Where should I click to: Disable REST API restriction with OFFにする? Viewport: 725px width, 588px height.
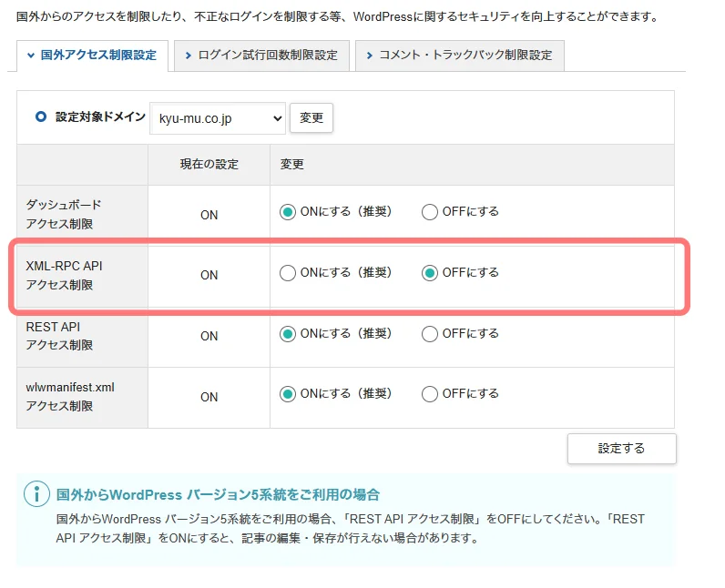point(430,334)
